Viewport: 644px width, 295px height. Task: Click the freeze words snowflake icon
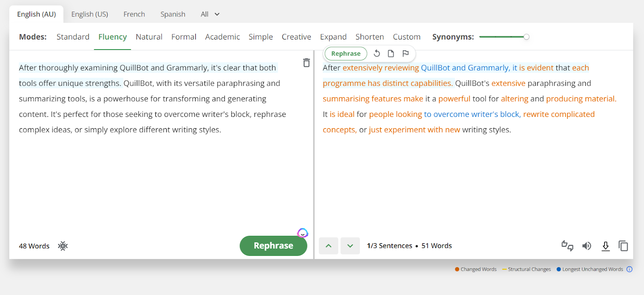(x=63, y=246)
